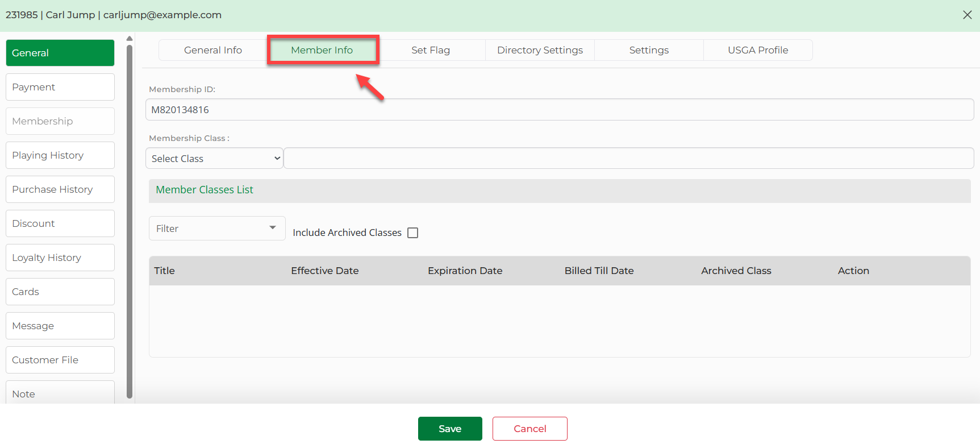Open the Select Class dropdown
980x448 pixels.
pyautogui.click(x=215, y=159)
